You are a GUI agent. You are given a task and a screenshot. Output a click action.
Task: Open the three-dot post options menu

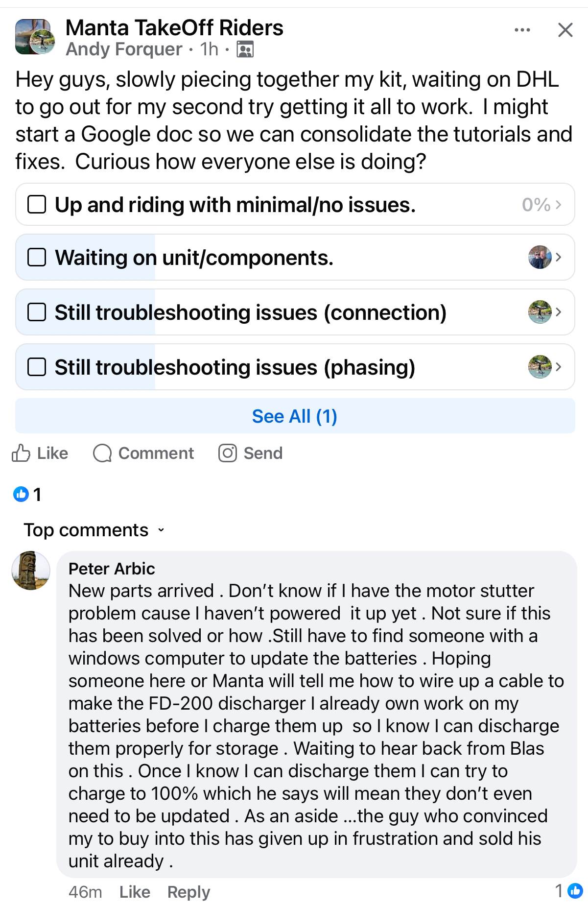pyautogui.click(x=522, y=30)
